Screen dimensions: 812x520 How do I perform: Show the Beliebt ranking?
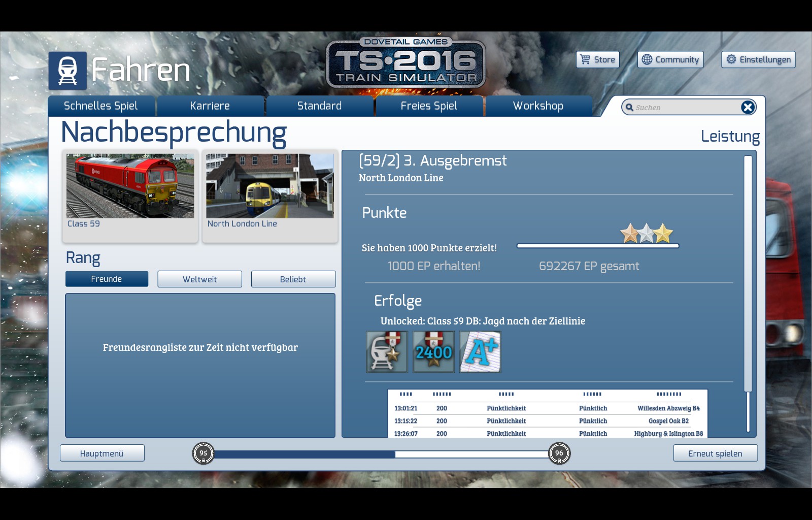tap(293, 279)
